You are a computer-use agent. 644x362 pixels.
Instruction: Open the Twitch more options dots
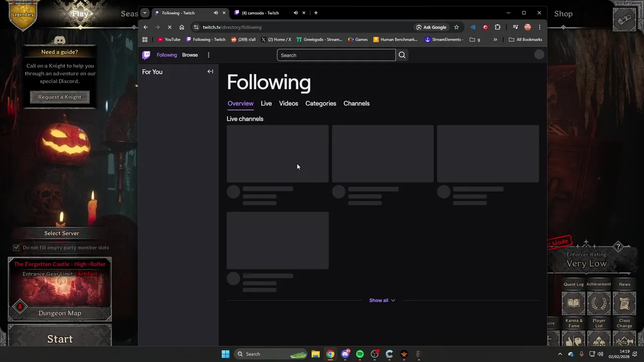coord(208,55)
